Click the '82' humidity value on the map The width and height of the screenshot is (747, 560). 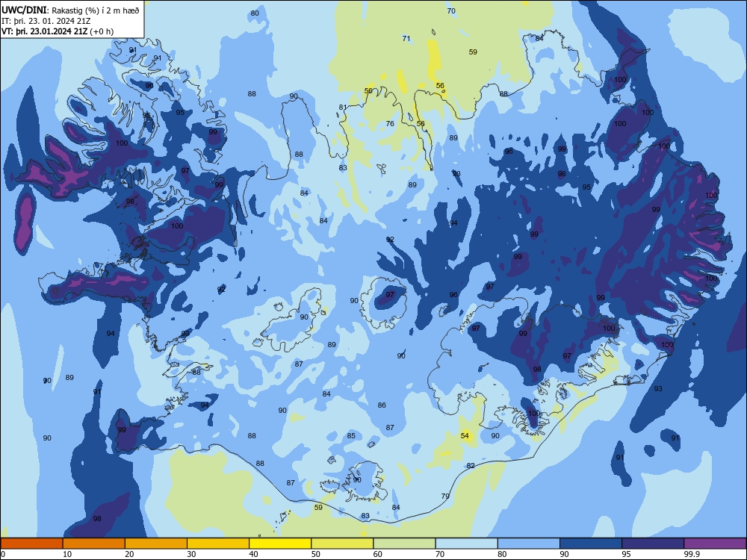(x=471, y=466)
